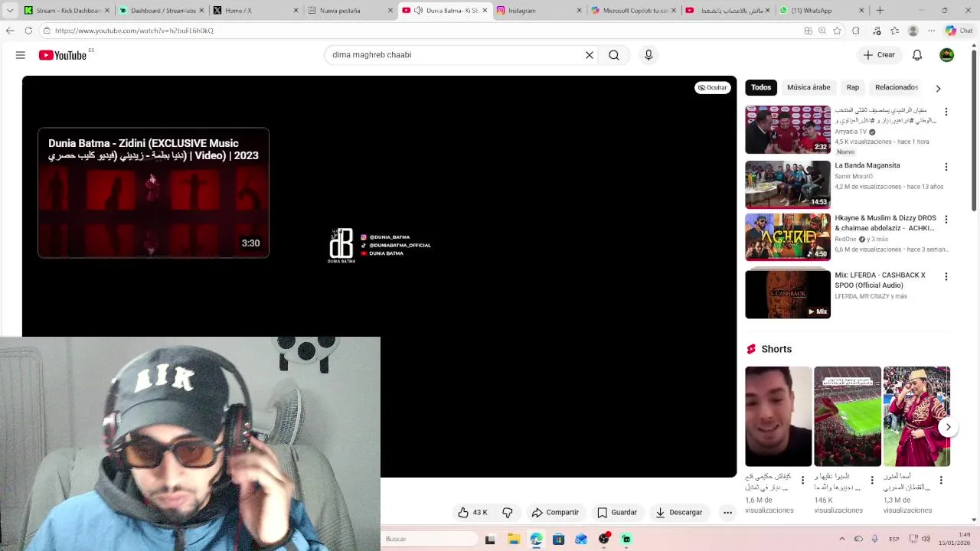Click the Descargar button
980x551 pixels.
tap(679, 513)
